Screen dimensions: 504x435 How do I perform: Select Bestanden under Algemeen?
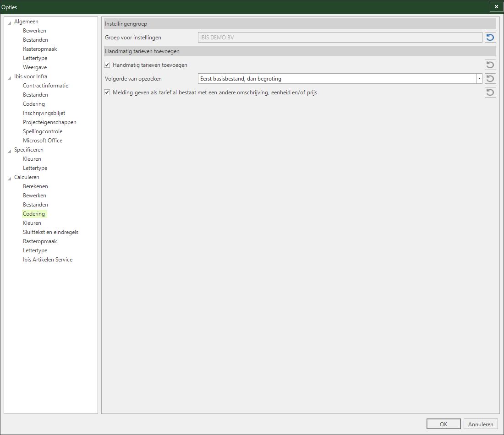[35, 40]
